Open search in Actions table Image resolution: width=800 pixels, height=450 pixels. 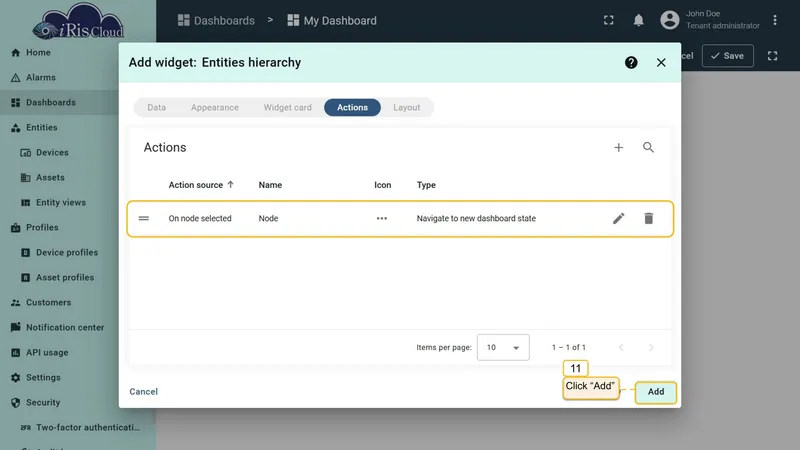[x=648, y=147]
